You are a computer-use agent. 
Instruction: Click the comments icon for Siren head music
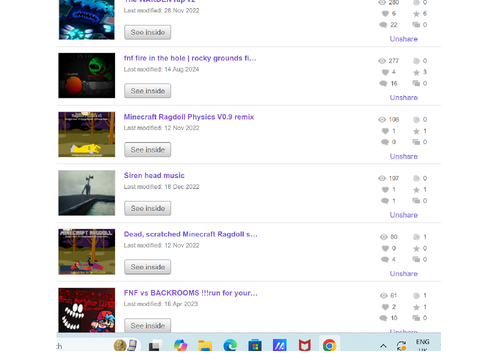[x=385, y=201]
